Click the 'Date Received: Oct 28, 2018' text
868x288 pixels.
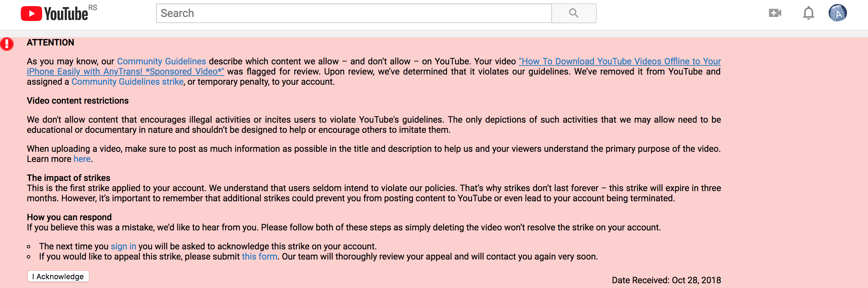pyautogui.click(x=666, y=280)
